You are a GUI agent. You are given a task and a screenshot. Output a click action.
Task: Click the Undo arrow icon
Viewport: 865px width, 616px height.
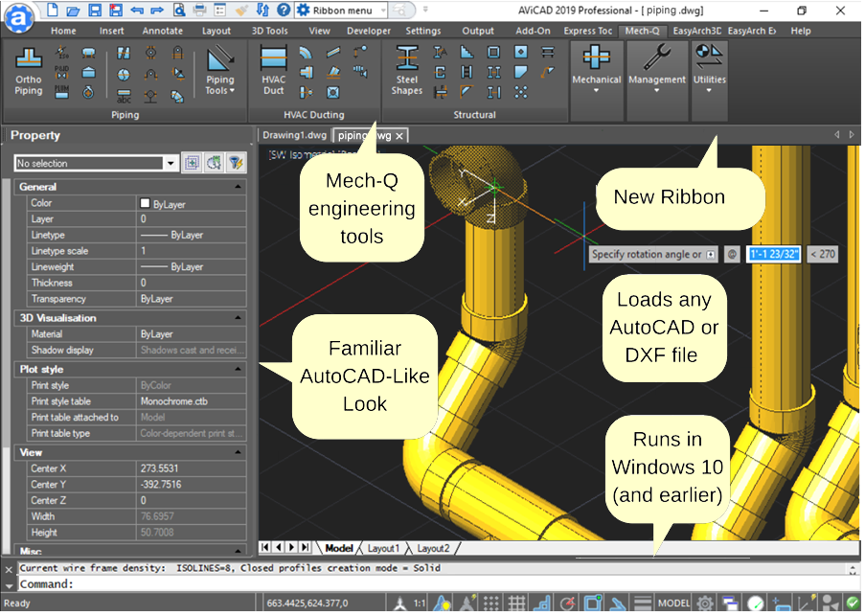coord(137,10)
